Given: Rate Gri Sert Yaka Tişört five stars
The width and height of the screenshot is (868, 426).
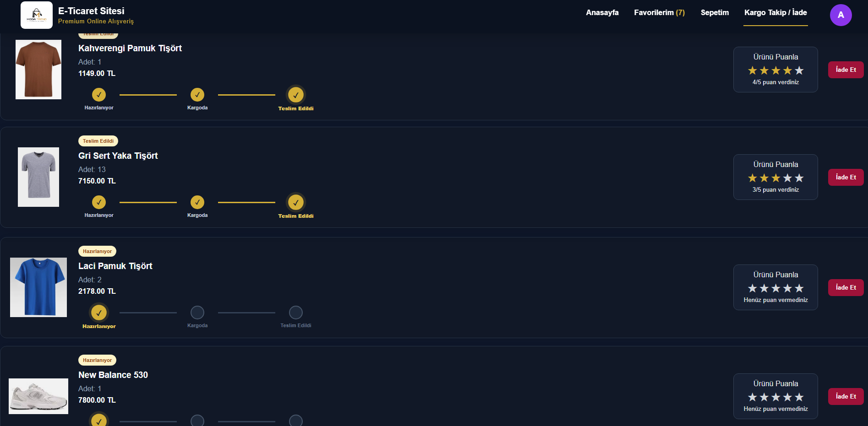Looking at the screenshot, I should click(799, 178).
